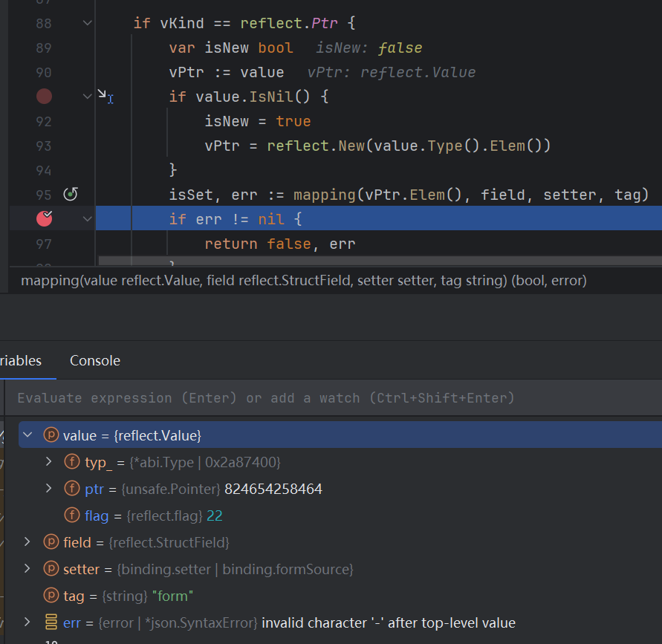Click the field icon next to typ_

(x=72, y=462)
